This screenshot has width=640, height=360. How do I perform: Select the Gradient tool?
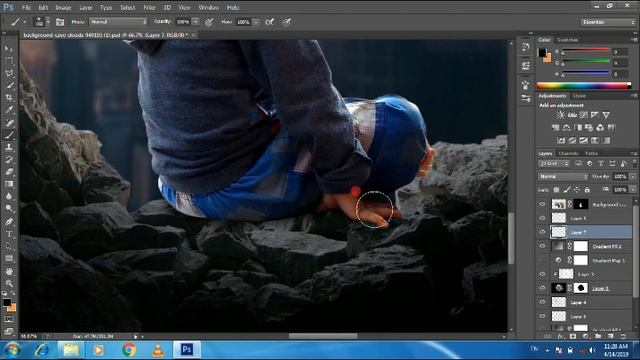tap(9, 184)
